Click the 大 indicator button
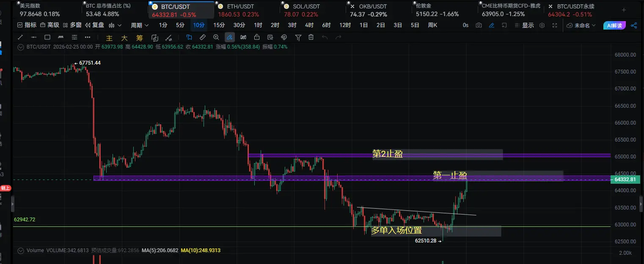 coord(124,38)
